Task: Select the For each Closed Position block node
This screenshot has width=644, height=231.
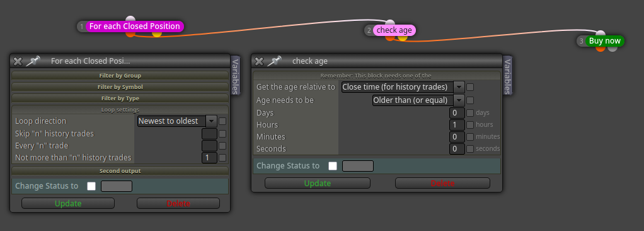Action: pyautogui.click(x=134, y=27)
